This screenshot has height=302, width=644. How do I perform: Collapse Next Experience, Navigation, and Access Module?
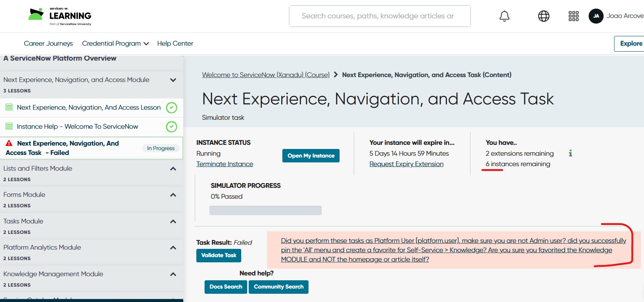[x=173, y=80]
